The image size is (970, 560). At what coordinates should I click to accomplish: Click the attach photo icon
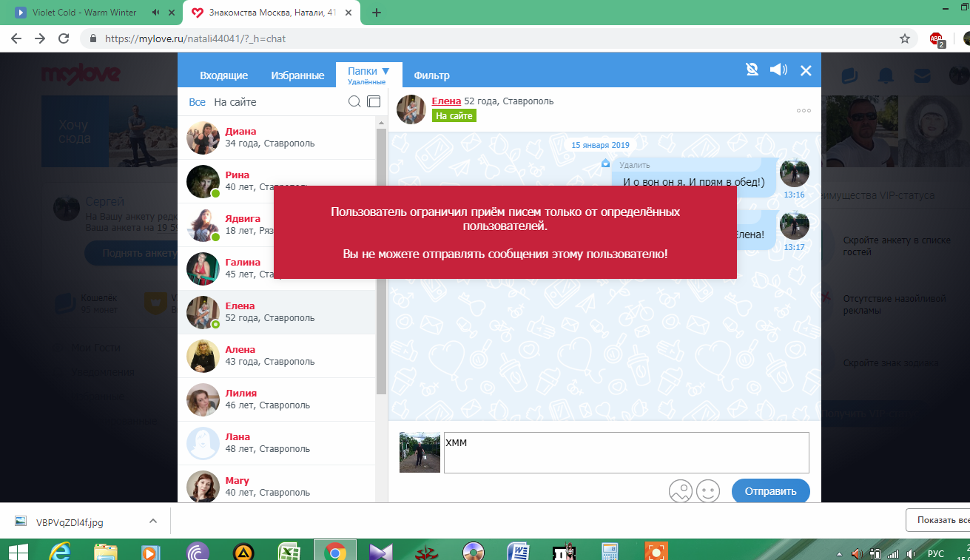coord(680,490)
